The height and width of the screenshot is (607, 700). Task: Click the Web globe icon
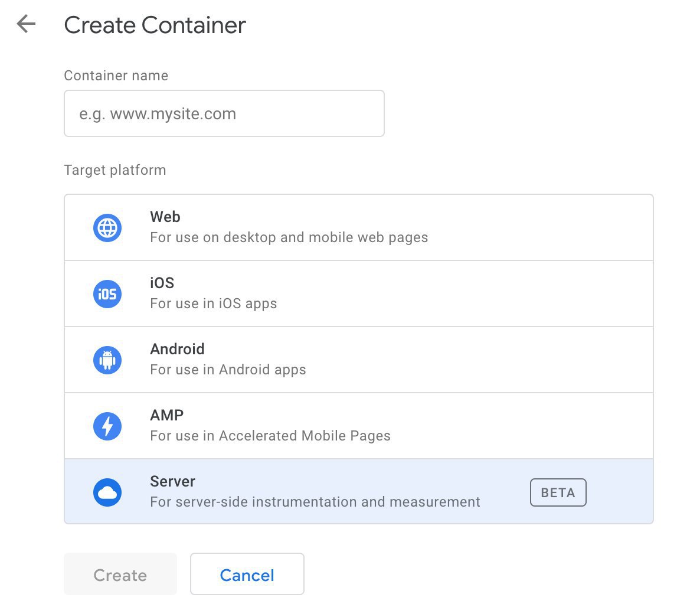tap(107, 228)
